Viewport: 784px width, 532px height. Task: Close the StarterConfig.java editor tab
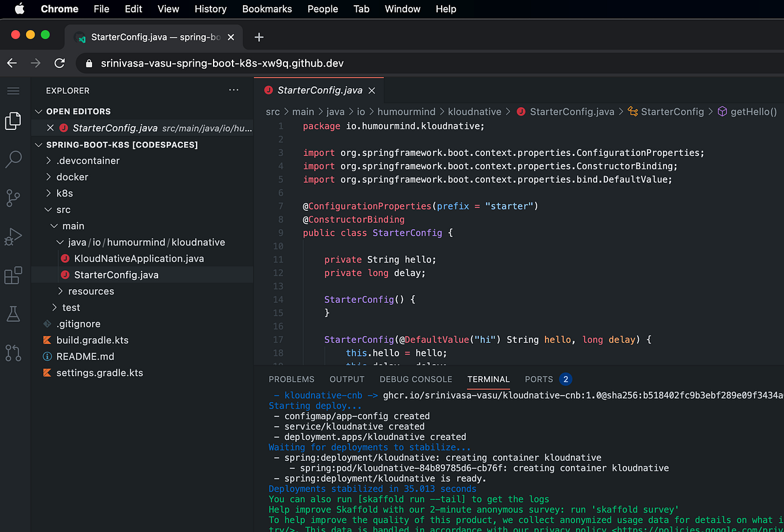tap(371, 90)
